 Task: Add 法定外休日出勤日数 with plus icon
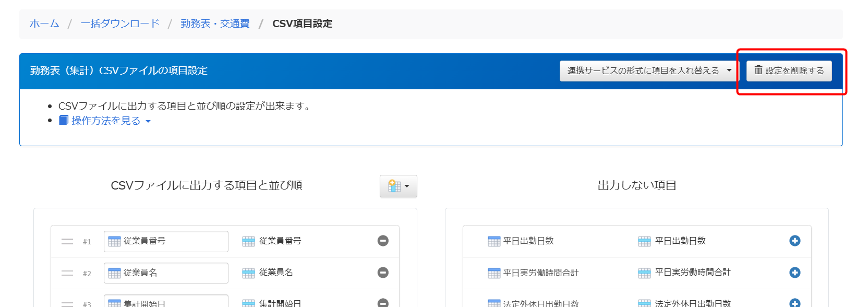pyautogui.click(x=795, y=303)
